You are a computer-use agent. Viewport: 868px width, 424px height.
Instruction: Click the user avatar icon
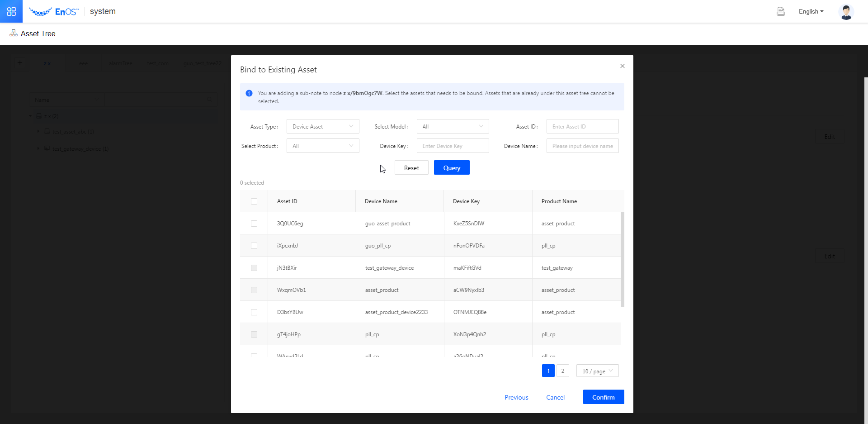(846, 12)
